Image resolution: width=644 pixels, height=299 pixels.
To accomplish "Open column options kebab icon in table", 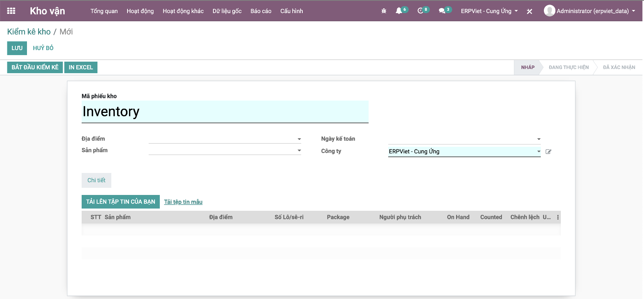I will pyautogui.click(x=558, y=217).
